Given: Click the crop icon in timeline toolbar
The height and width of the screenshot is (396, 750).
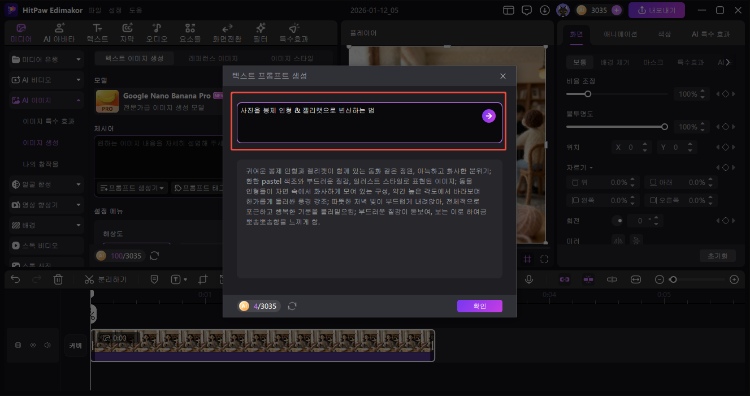Looking at the screenshot, I should pos(203,279).
